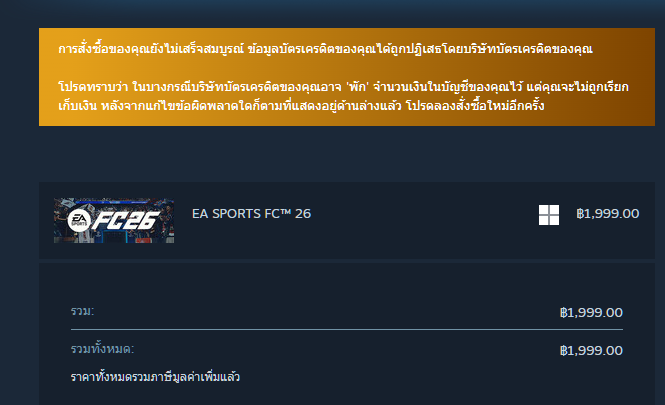This screenshot has height=405, width=665.
Task: Click the VAT-included note ราคาทั้งหมดรวมภาษีมูลค่าเพิ่มแล้ว
Action: coord(155,377)
